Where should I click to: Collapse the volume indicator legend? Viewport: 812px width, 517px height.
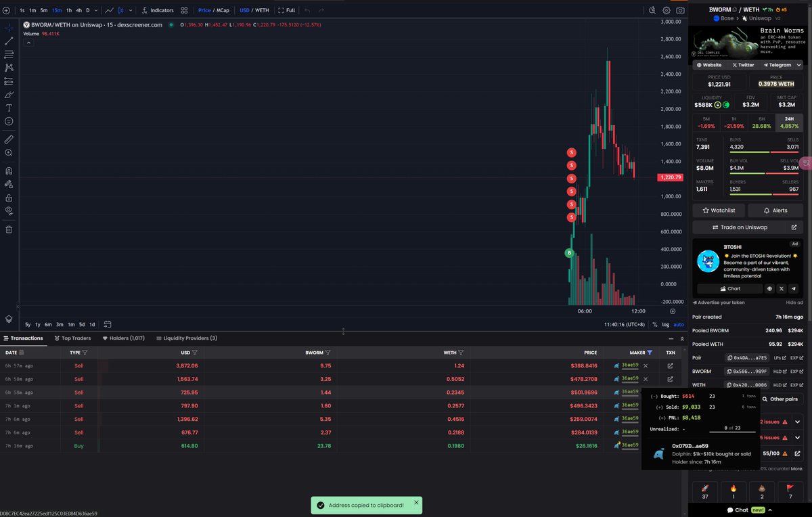point(29,42)
